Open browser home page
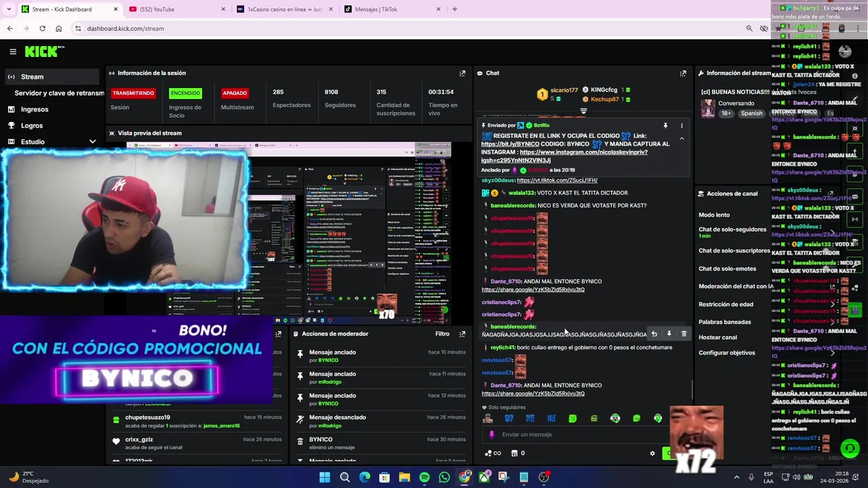Viewport: 868px width, 488px height. pos(58,28)
